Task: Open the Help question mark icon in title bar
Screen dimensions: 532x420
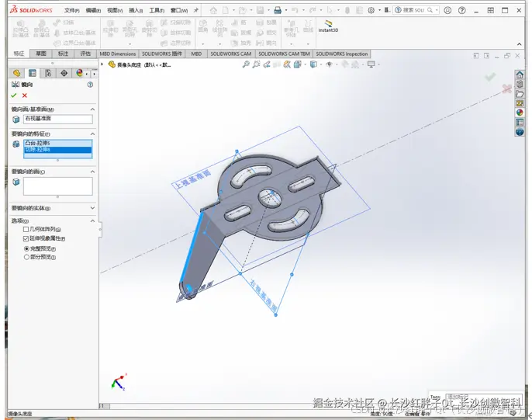Action: click(461, 11)
